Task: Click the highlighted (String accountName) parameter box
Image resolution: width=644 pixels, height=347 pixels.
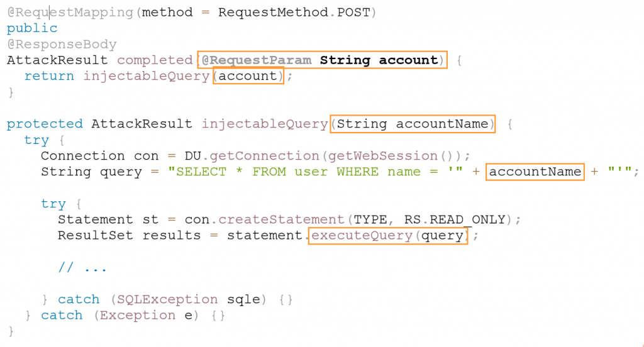Action: click(413, 124)
